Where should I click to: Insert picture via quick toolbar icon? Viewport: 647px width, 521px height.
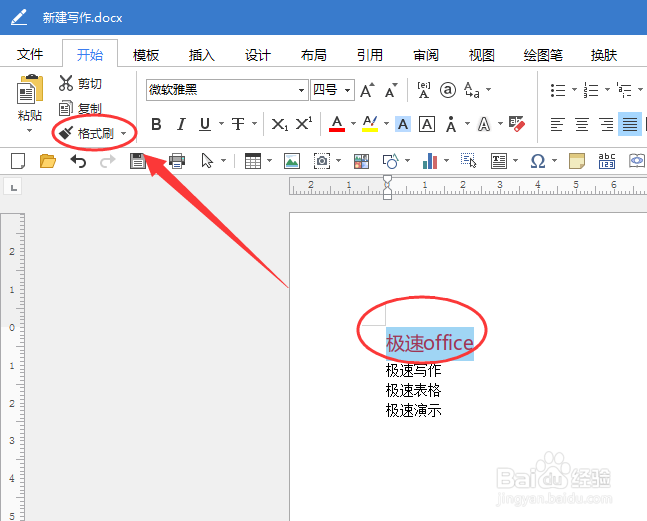click(292, 161)
